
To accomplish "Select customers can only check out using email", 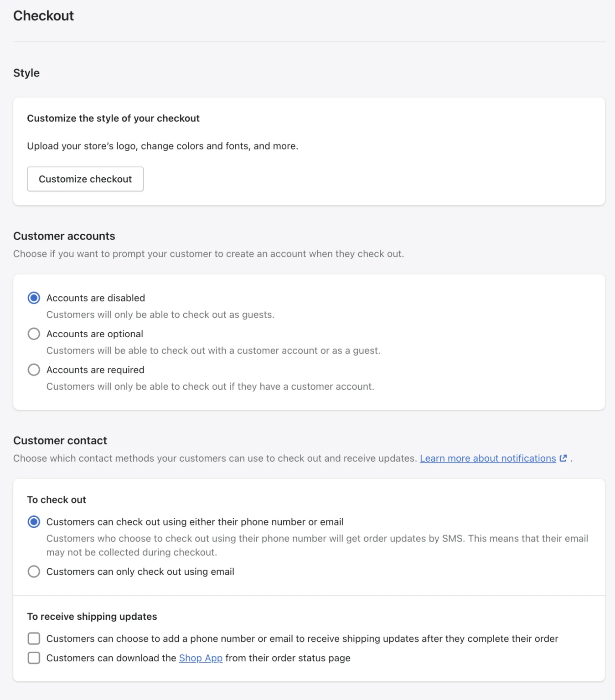I will (34, 571).
